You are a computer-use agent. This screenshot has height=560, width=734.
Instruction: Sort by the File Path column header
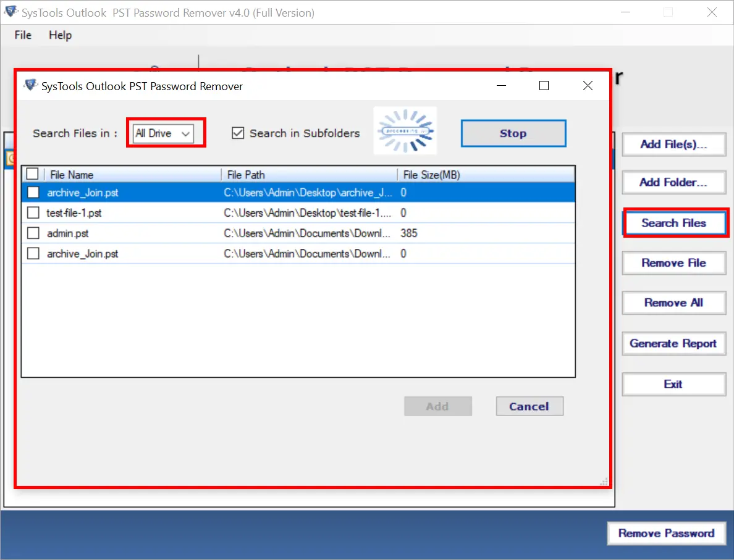point(309,175)
